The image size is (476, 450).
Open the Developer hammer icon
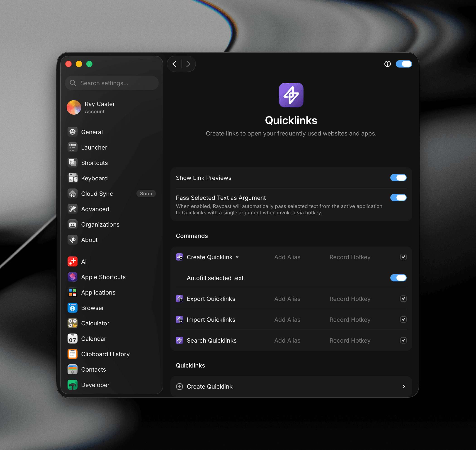coord(73,385)
